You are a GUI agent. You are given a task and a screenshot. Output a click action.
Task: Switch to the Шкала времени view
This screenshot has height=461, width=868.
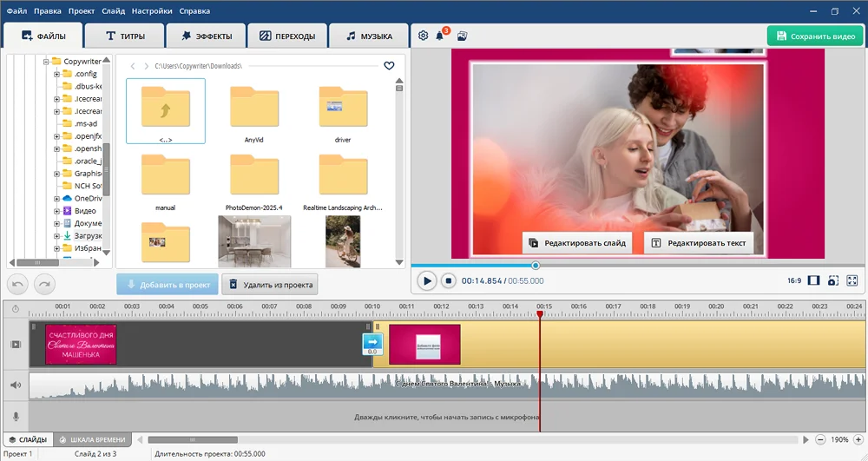94,439
